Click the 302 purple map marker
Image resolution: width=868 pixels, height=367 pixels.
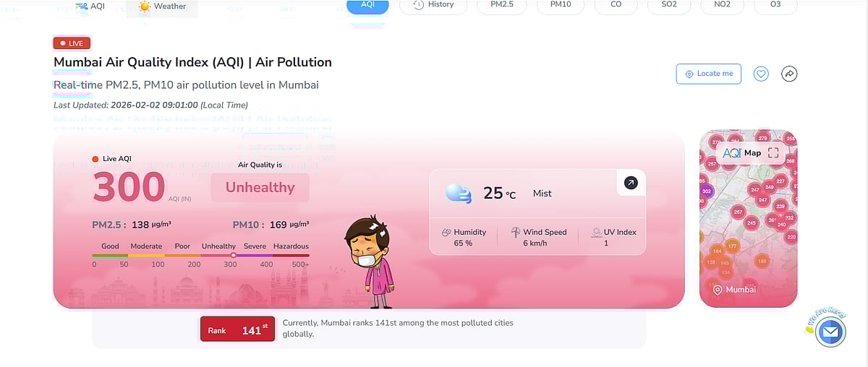(x=707, y=191)
